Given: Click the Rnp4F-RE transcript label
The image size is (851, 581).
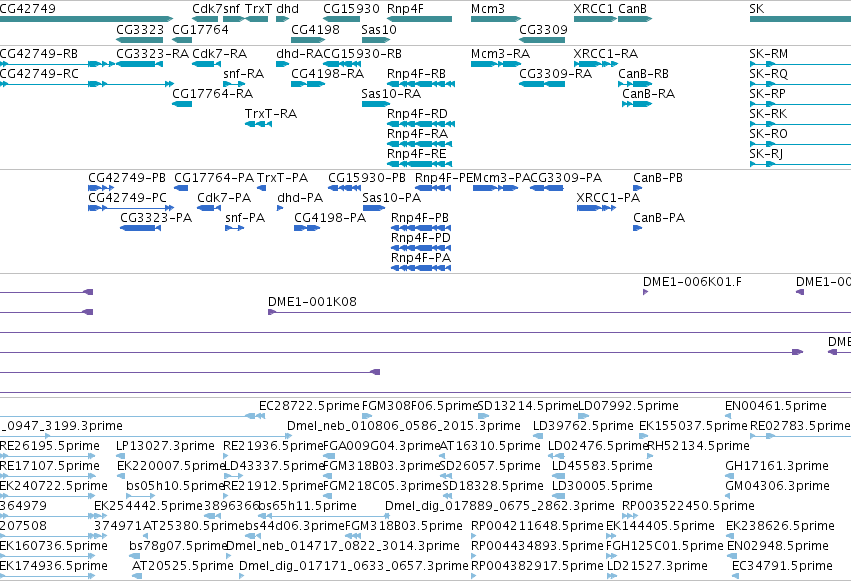Looking at the screenshot, I should (x=416, y=154).
